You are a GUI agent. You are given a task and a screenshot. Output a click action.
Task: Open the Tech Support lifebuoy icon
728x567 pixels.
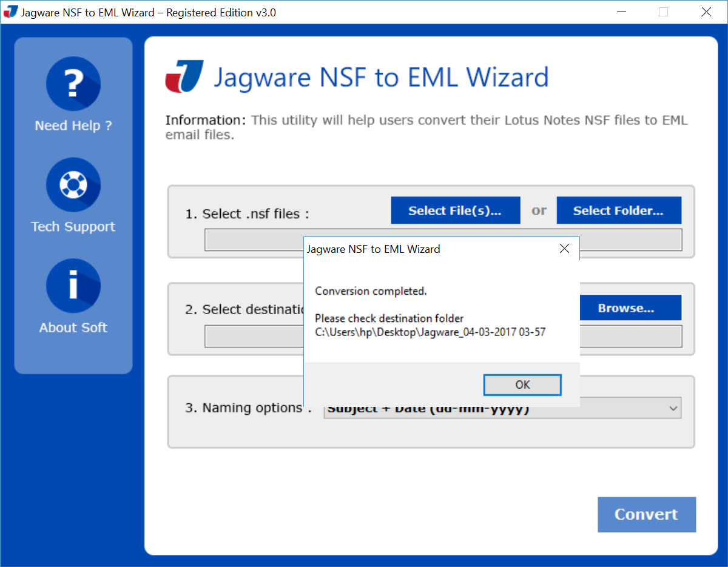pos(73,185)
